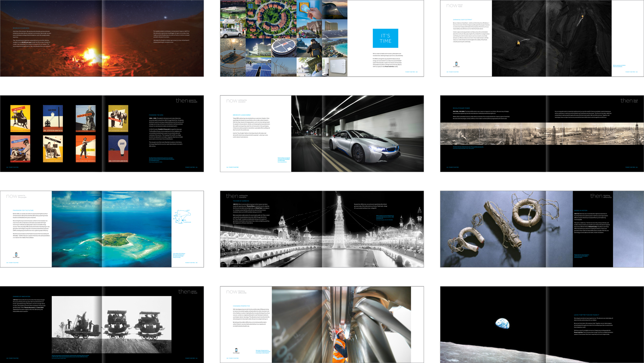This screenshot has height=363, width=644.
Task: Select the orange poster with standing man
Action: click(x=86, y=149)
